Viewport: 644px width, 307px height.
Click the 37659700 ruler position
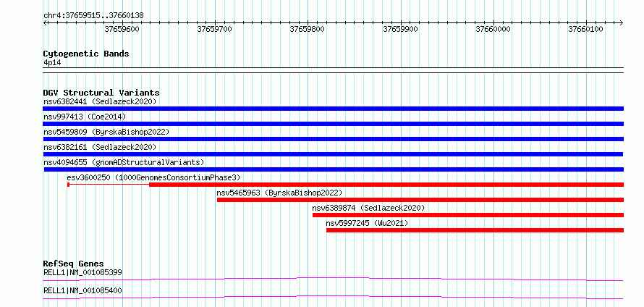pyautogui.click(x=214, y=29)
